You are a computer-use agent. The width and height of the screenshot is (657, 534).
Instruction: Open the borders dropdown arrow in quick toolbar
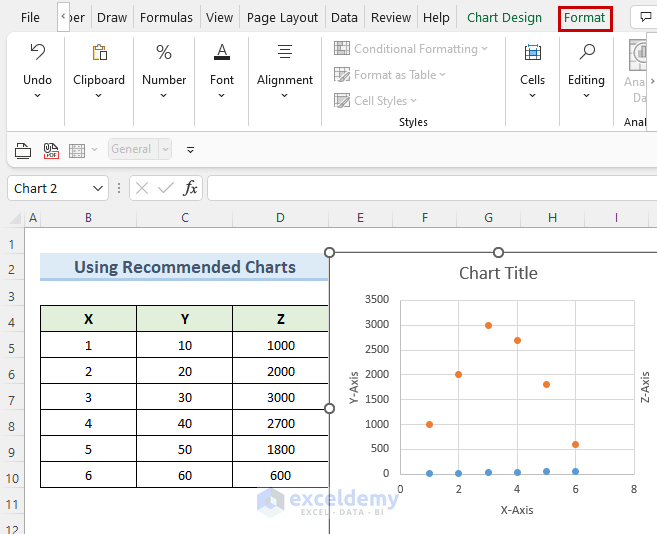[x=95, y=149]
